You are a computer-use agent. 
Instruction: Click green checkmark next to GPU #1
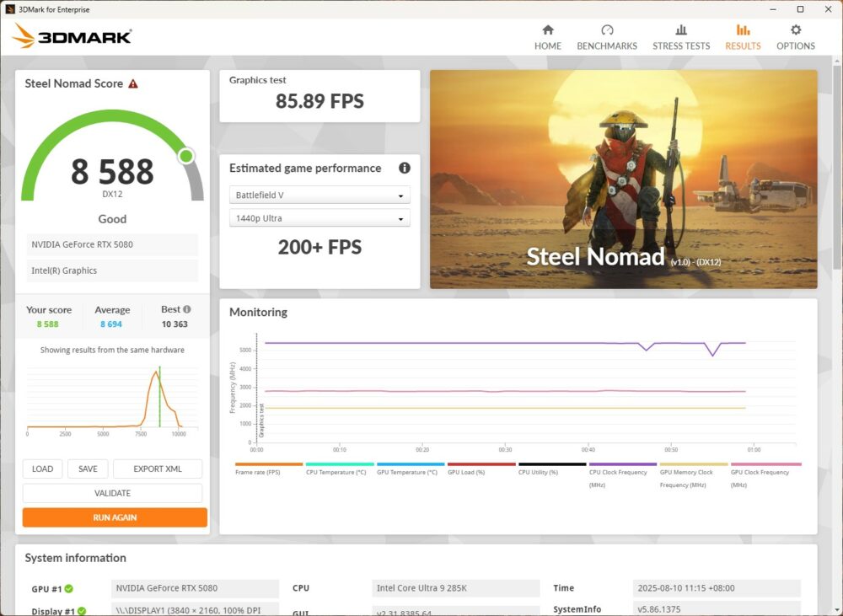[69, 589]
